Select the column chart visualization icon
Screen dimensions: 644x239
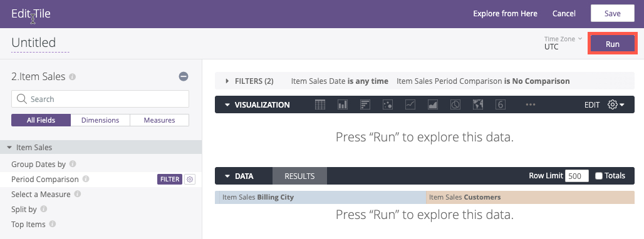click(x=343, y=104)
